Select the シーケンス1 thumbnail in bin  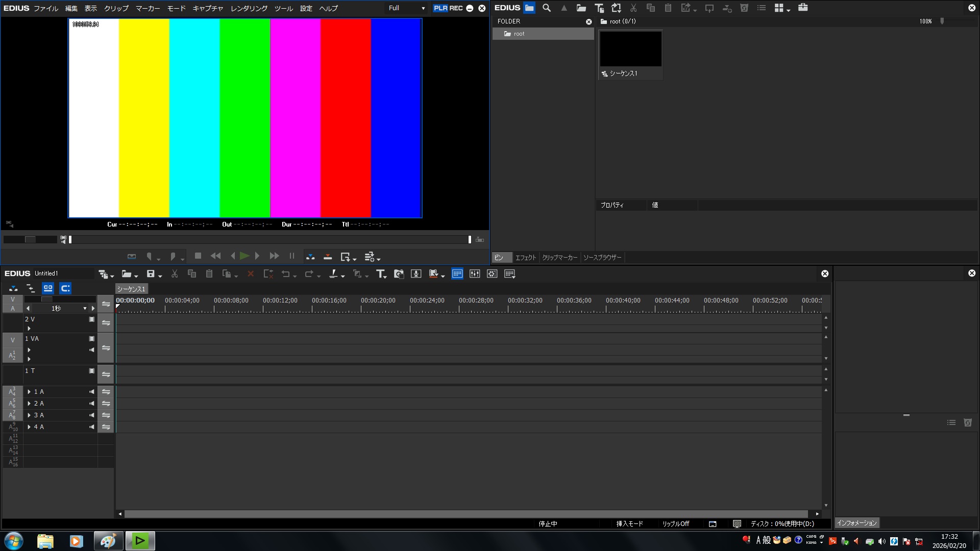pyautogui.click(x=630, y=49)
